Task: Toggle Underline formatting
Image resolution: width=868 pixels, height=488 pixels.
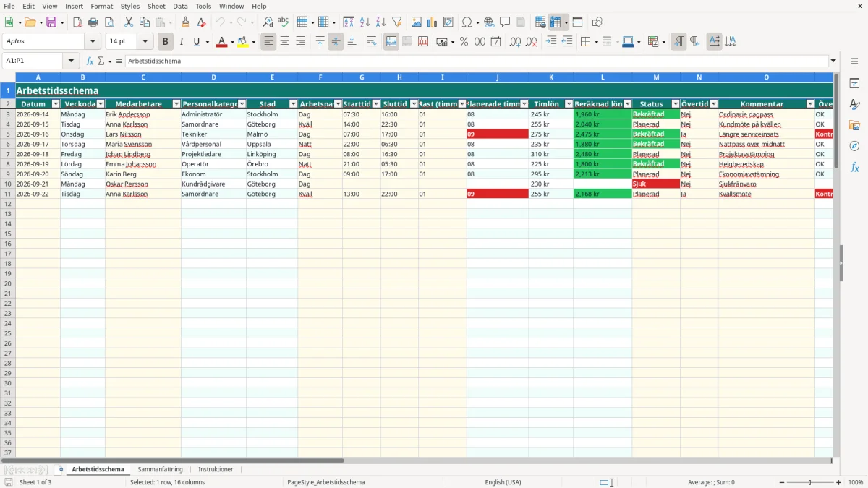Action: [x=197, y=42]
